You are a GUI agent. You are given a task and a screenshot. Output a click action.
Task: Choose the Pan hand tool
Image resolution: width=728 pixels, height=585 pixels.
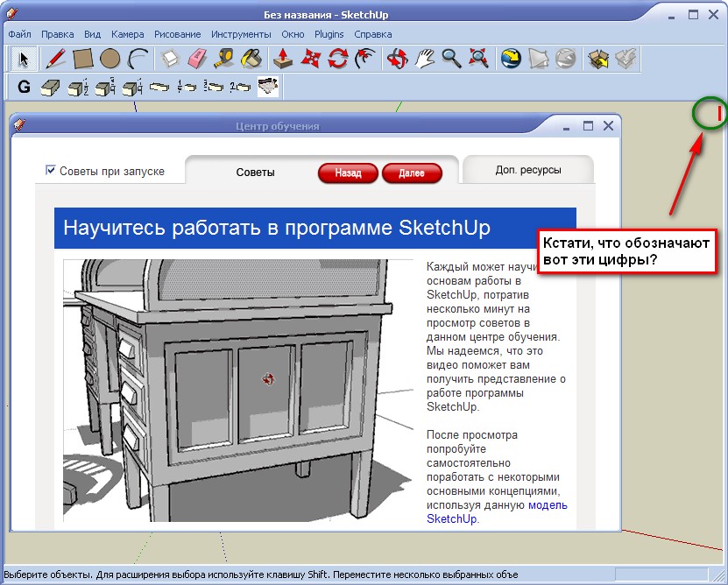[425, 59]
